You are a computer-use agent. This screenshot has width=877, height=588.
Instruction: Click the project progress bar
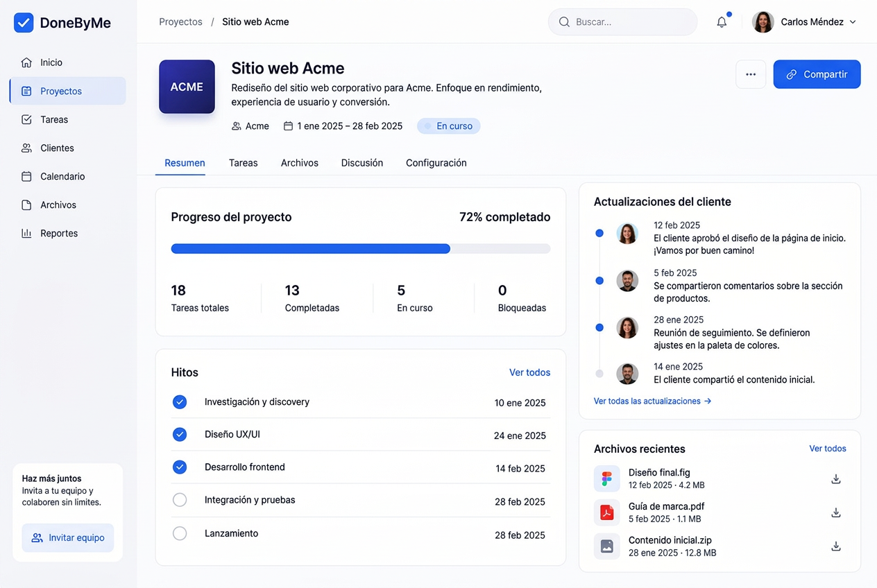(x=361, y=249)
